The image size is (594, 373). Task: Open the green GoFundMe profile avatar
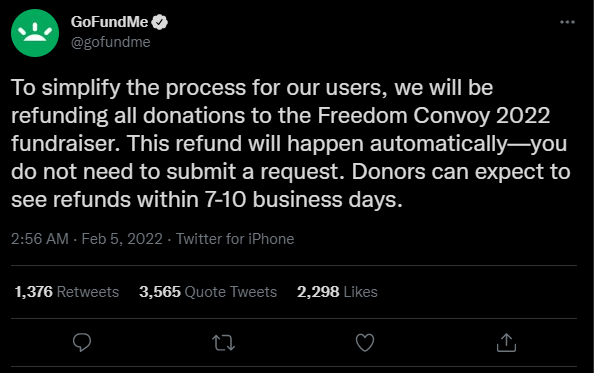pyautogui.click(x=35, y=33)
